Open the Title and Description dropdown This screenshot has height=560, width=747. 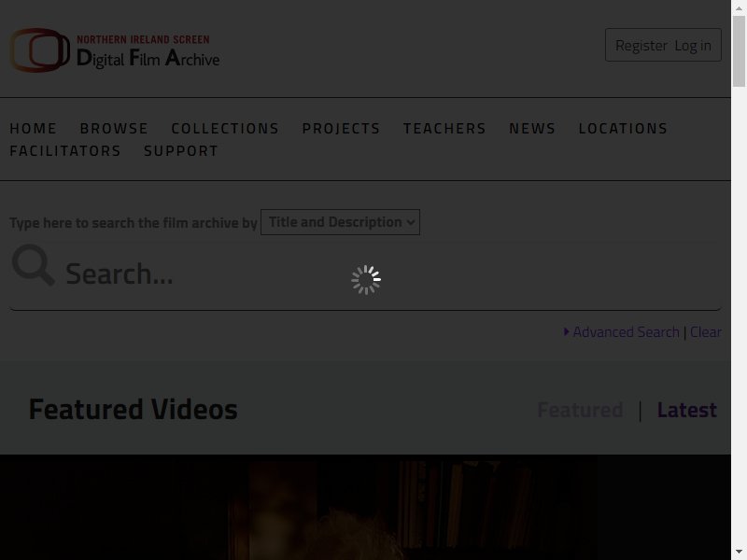[x=340, y=222]
